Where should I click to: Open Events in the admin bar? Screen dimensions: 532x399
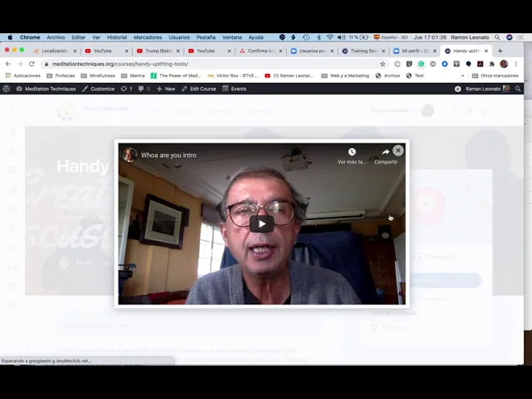(234, 89)
